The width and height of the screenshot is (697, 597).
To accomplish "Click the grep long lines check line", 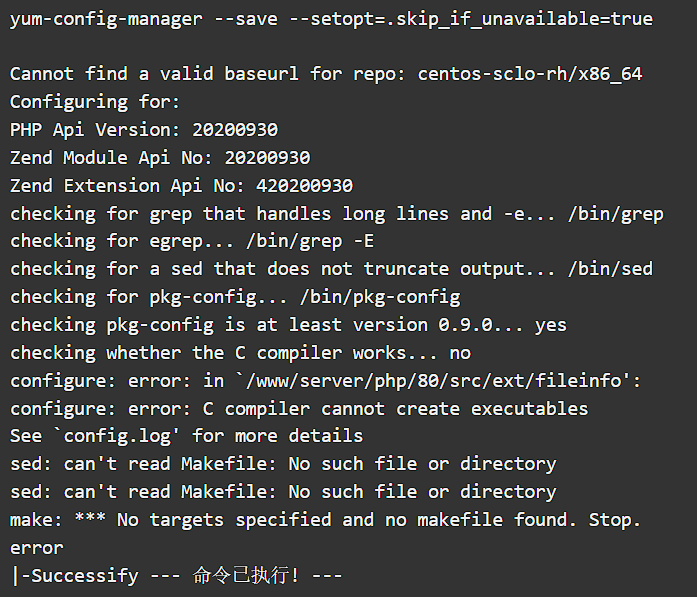I will click(337, 214).
